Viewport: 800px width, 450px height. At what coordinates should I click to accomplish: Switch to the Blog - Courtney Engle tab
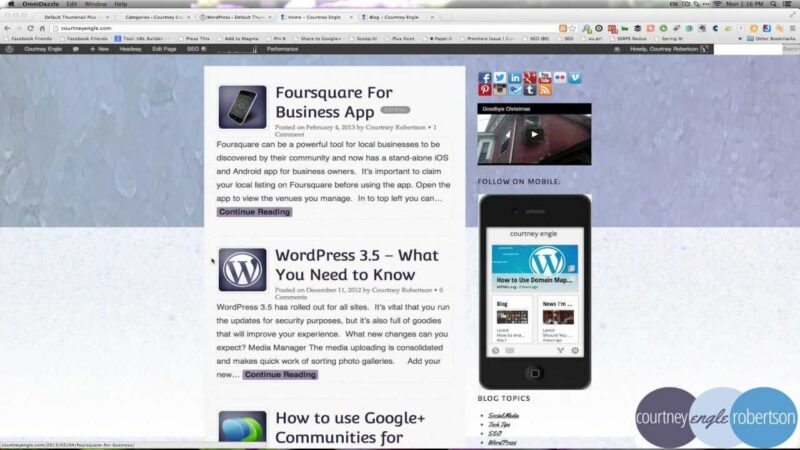pyautogui.click(x=396, y=17)
